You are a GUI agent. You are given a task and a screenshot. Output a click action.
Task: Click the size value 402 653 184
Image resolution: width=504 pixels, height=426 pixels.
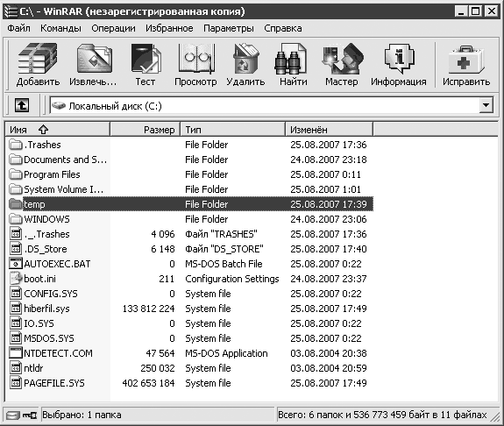coord(148,383)
